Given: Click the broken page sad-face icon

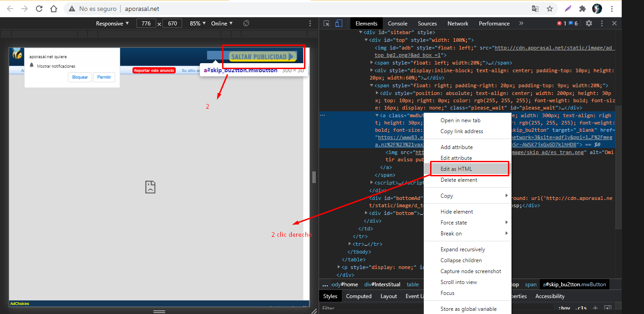Looking at the screenshot, I should (151, 187).
